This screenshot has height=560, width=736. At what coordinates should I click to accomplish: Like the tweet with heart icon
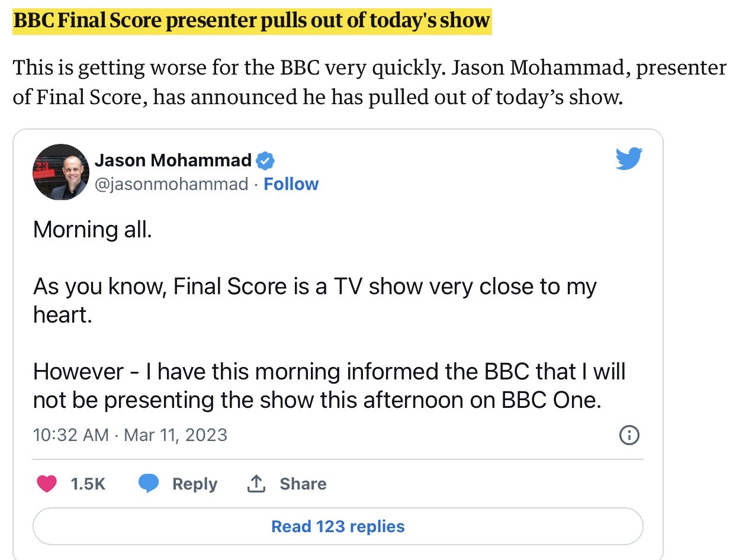[47, 484]
